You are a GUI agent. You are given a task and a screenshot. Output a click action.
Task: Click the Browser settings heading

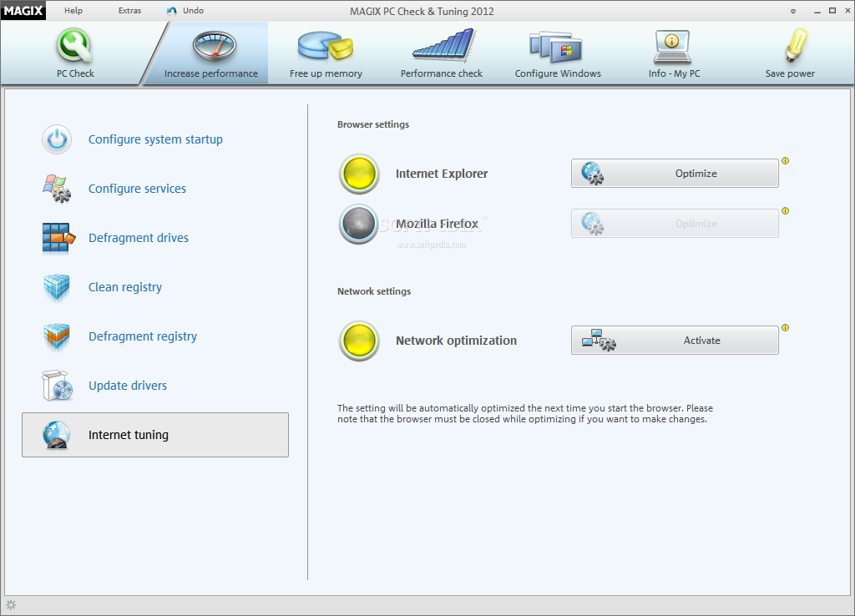coord(373,124)
